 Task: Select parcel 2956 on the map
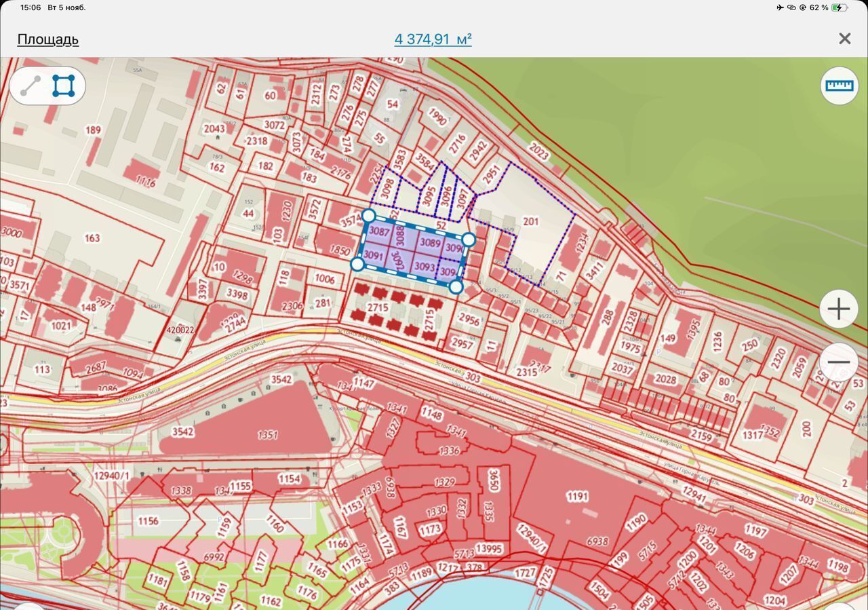tap(469, 319)
